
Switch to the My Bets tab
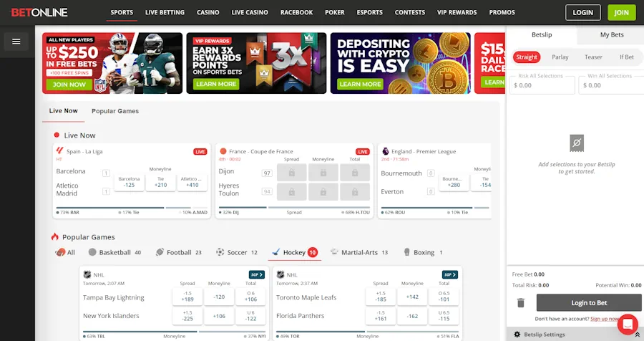click(612, 35)
